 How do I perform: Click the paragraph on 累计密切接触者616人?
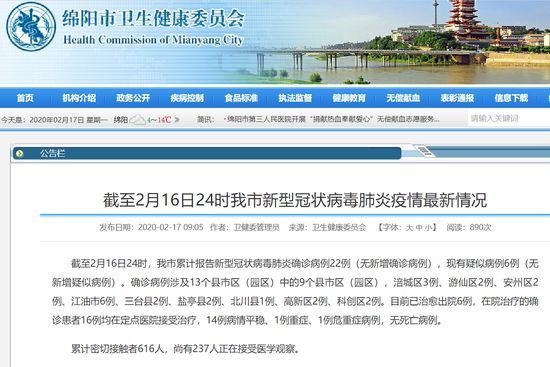186,348
